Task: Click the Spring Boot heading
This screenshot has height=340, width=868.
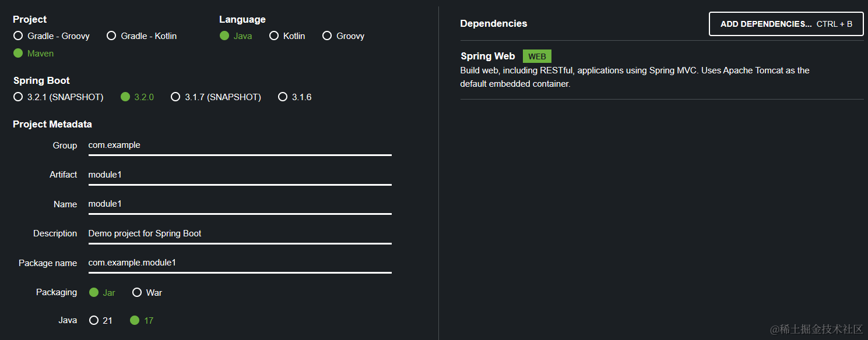Action: coord(41,81)
